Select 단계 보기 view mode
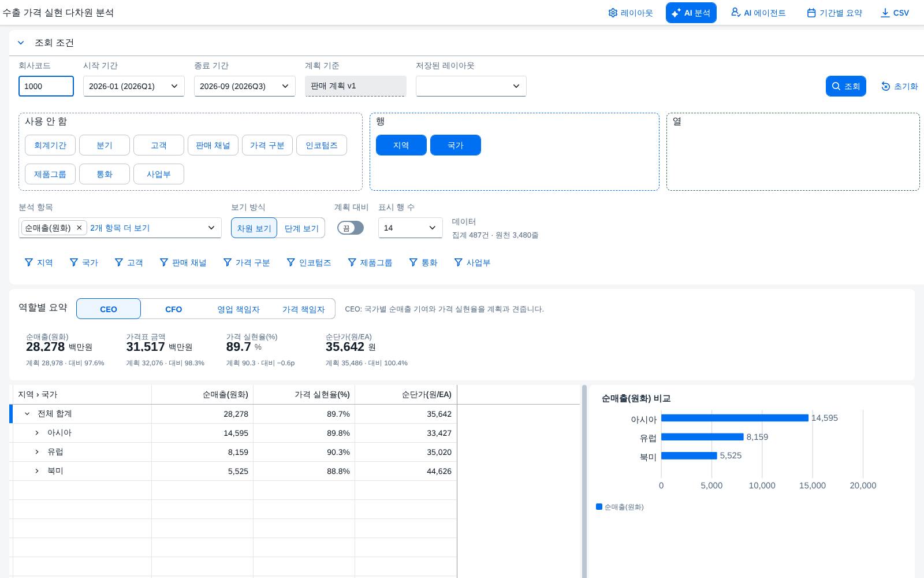 301,228
